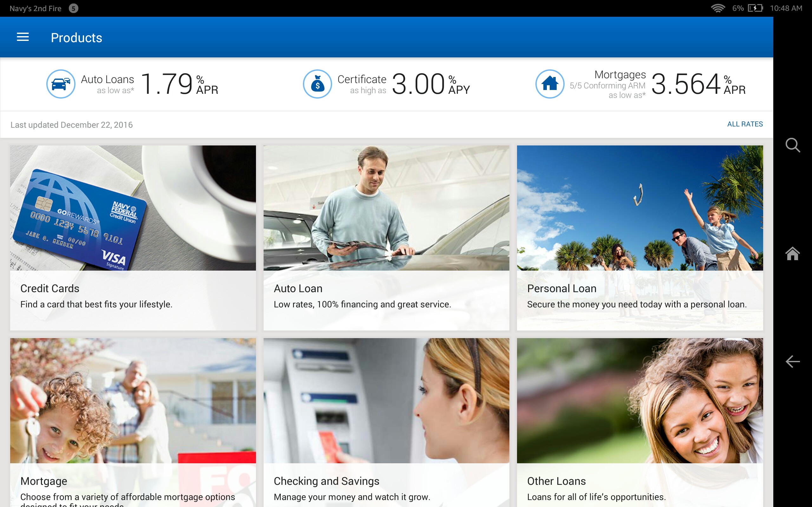
Task: Tap the Auto Loans car icon
Action: (61, 84)
